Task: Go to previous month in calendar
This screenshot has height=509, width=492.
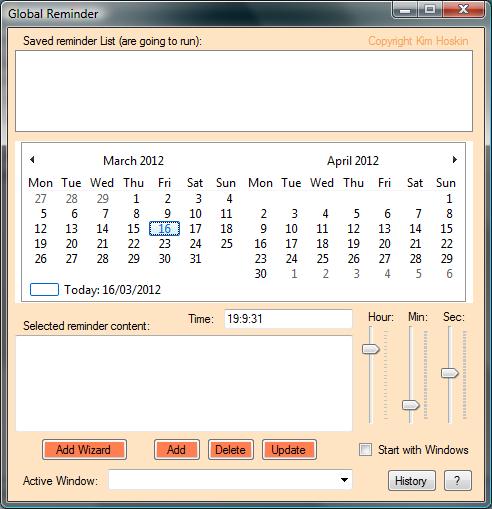Action: tap(32, 160)
